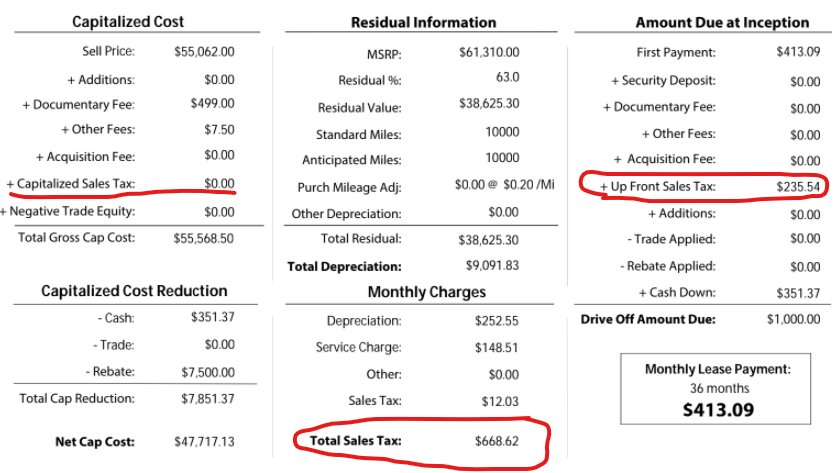Viewport: 840px width, 473px height.
Task: Select the Documentary Fee $499.00 value
Action: (x=213, y=104)
